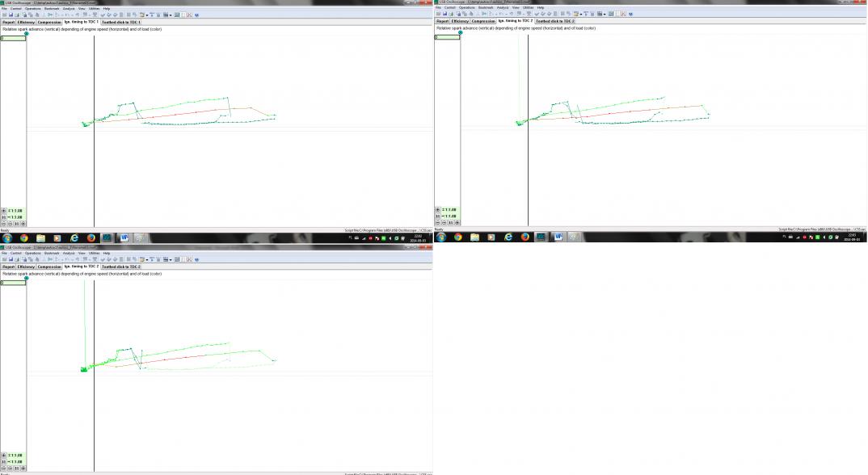Open Compression tab in upper-right window
868x475 pixels.
[483, 21]
